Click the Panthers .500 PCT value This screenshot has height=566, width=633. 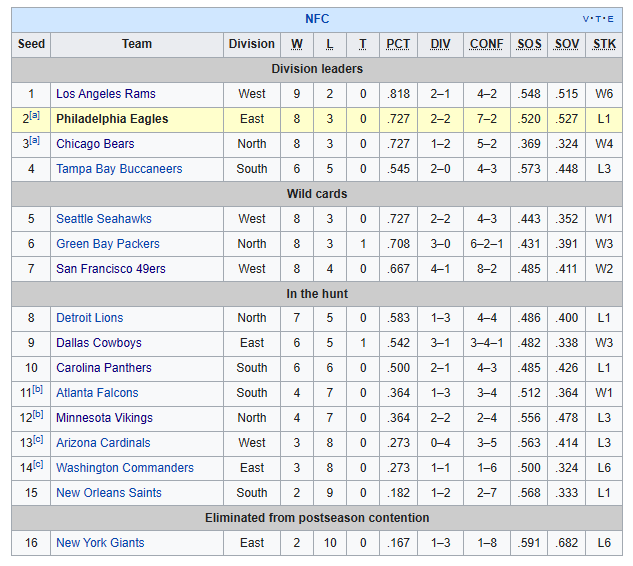click(398, 368)
